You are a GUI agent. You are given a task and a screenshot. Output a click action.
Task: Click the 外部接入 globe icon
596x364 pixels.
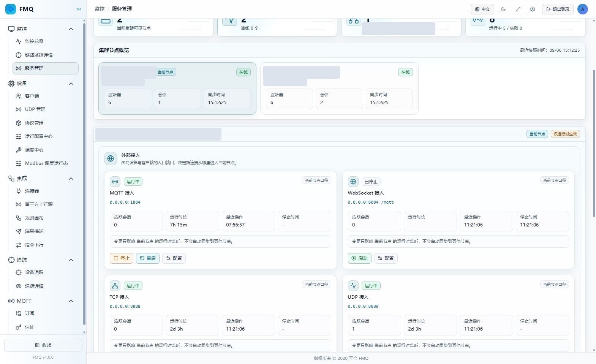111,158
